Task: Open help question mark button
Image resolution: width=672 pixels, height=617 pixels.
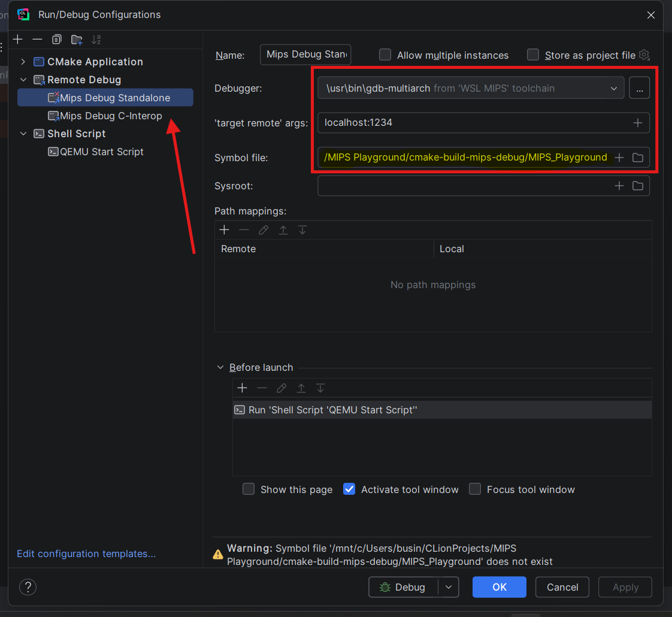Action: click(28, 587)
